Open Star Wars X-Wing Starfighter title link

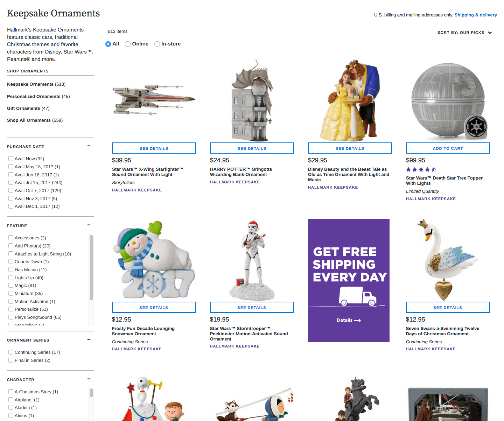pos(147,172)
